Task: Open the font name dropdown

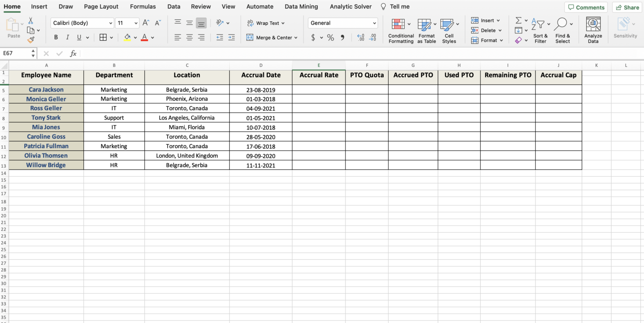Action: point(111,23)
